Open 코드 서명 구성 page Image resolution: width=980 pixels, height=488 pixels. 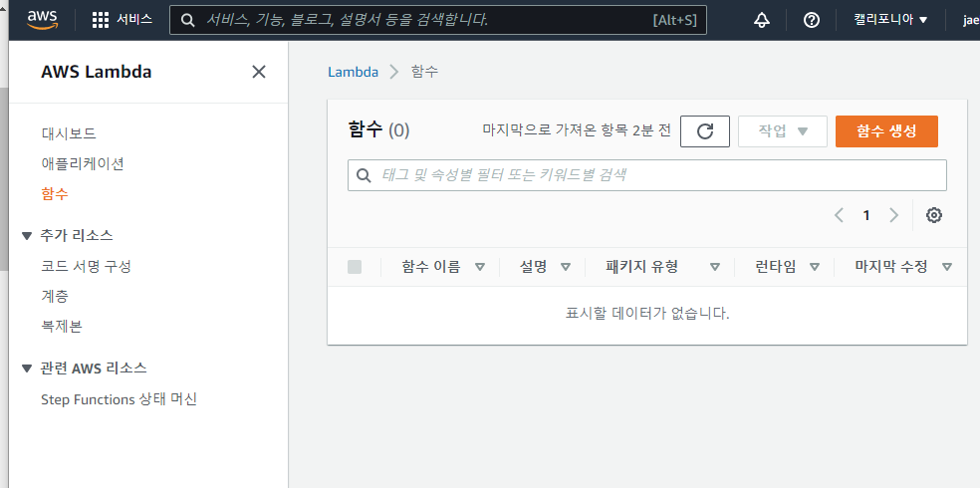click(x=87, y=266)
